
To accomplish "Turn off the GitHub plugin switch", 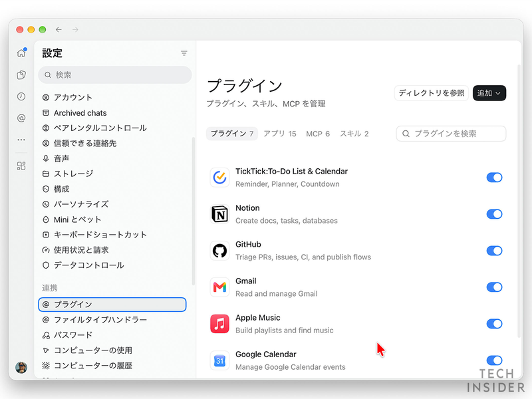I will pos(494,251).
